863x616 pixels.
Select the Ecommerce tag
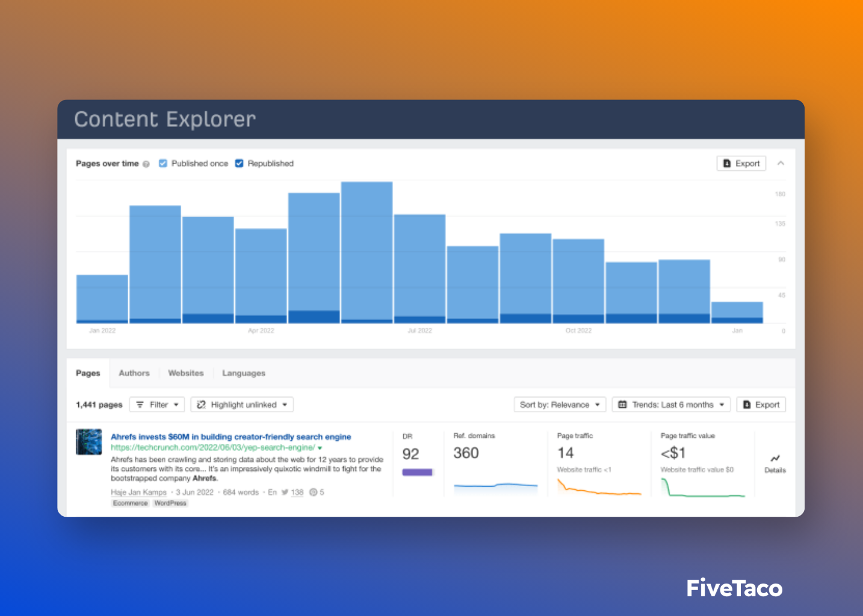point(130,504)
